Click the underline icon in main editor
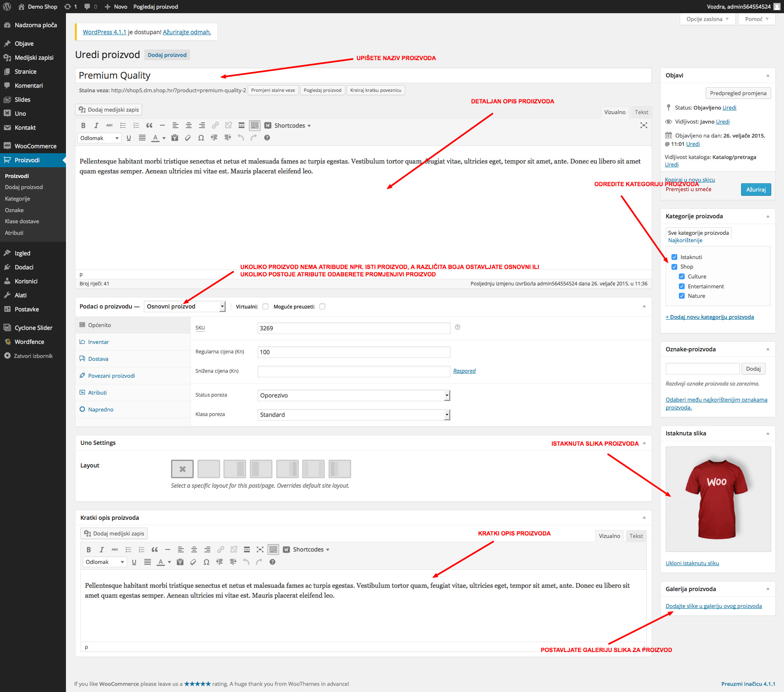 [x=129, y=138]
